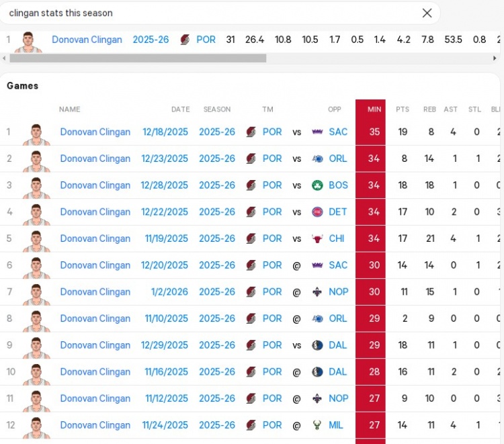
Task: Click the Milwaukee Bucks logo in row 12
Action: point(318,425)
